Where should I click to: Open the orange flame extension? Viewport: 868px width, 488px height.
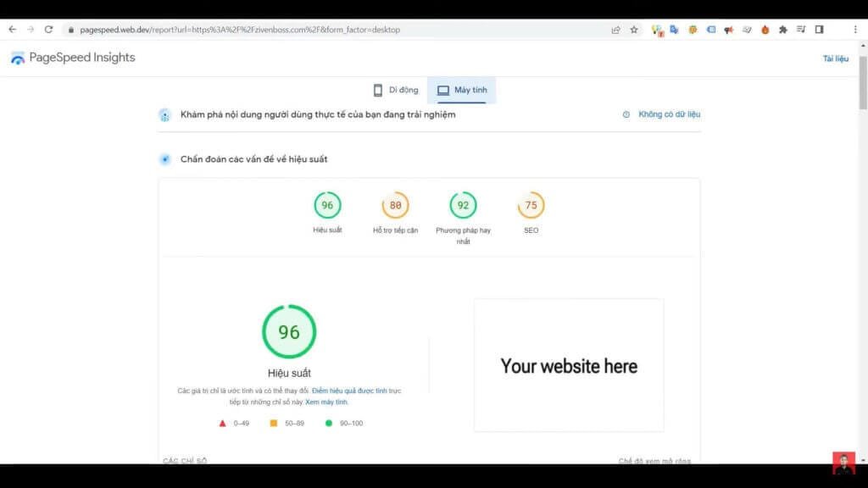[x=765, y=30]
